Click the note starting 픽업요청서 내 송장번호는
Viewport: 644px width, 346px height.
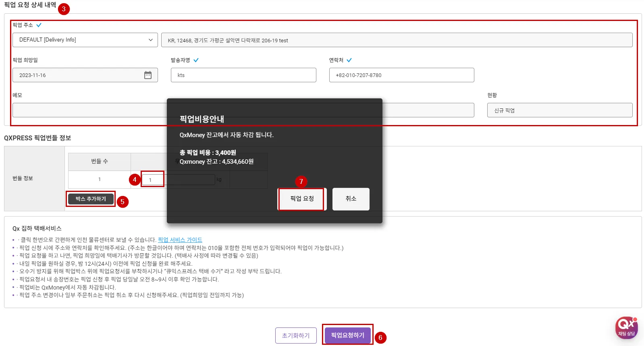pos(119,279)
